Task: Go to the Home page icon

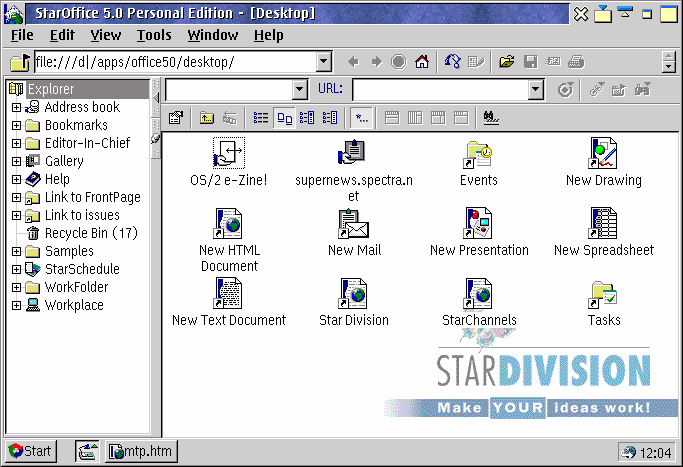Action: 422,62
